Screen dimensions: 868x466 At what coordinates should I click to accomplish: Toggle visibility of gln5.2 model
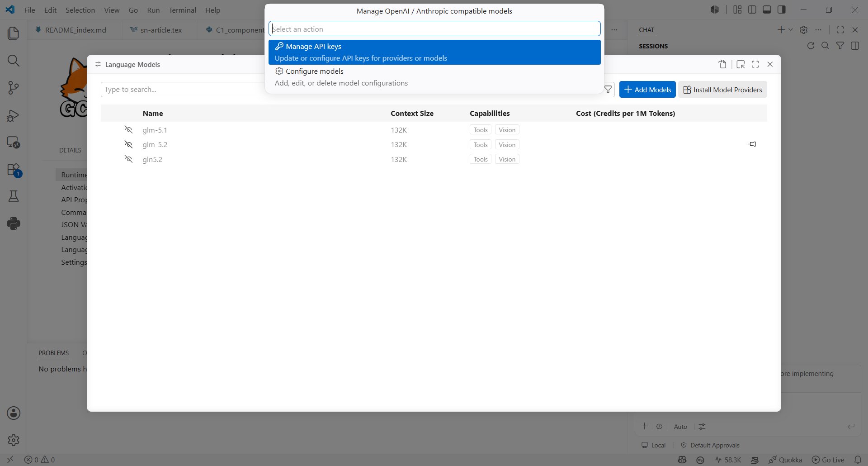click(128, 159)
